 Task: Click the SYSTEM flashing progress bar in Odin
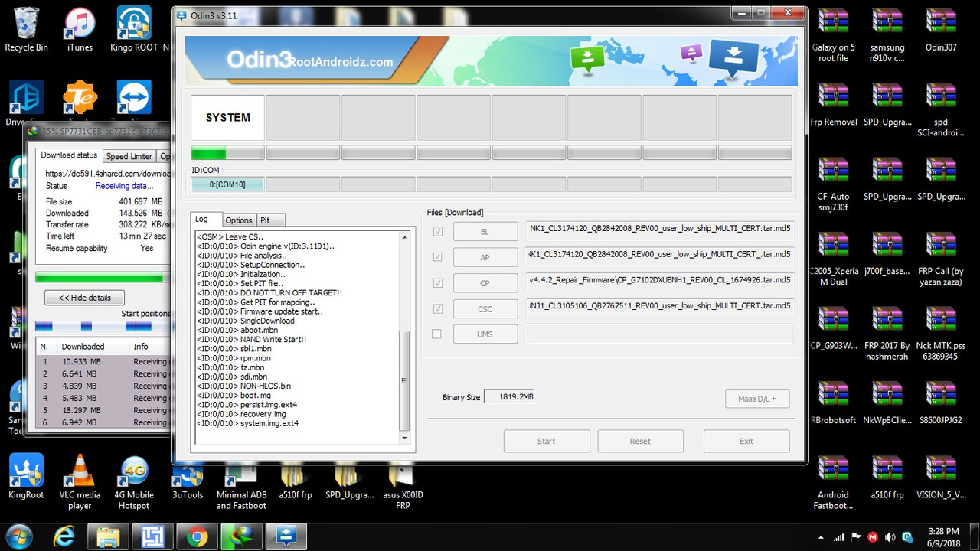(x=227, y=153)
